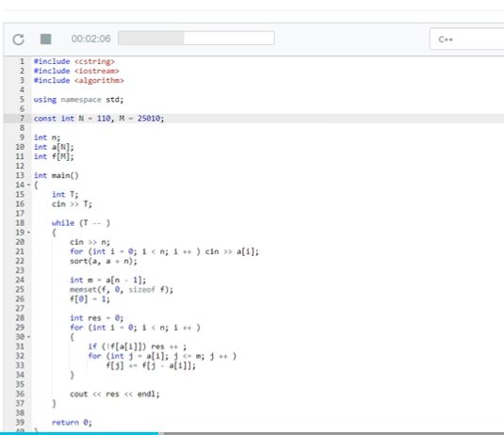504x435 pixels.
Task: Place cursor on const int N line
Action: coord(99,119)
